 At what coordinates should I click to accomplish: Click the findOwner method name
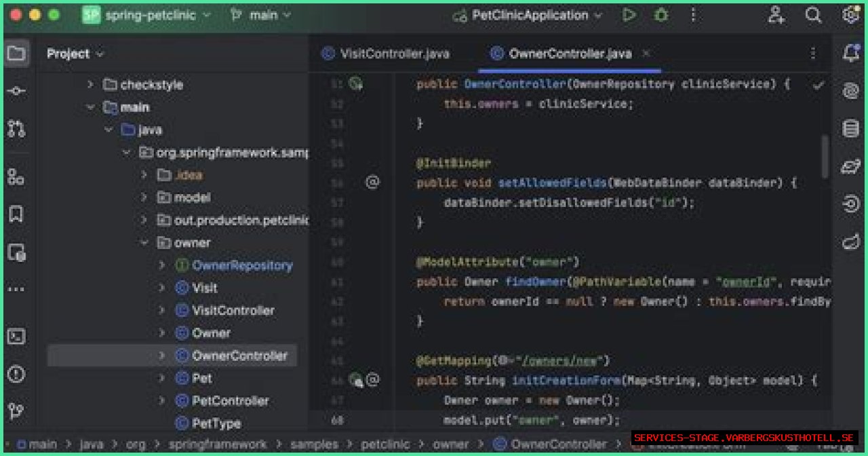(536, 282)
